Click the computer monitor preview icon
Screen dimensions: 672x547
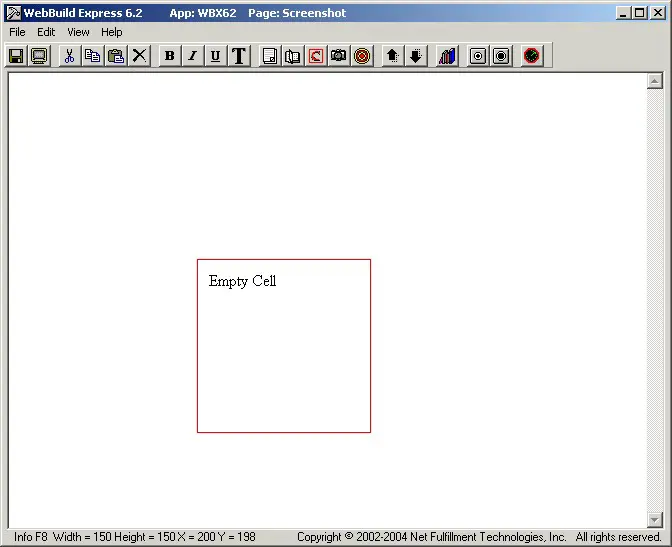pos(39,56)
